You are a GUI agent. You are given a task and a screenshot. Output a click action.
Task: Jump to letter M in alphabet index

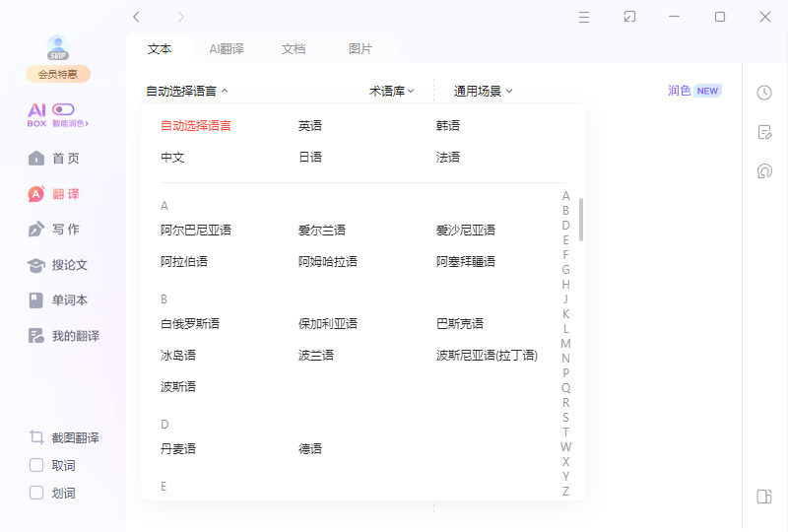(565, 344)
